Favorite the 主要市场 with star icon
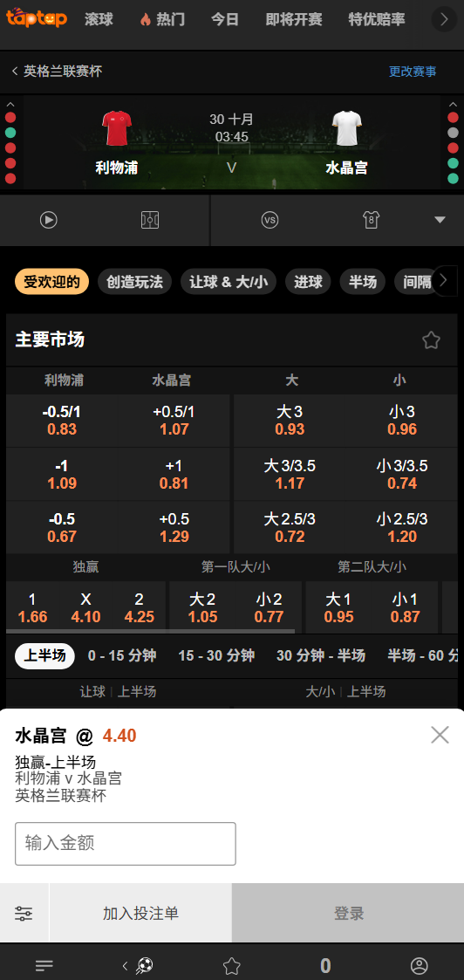This screenshot has height=980, width=464. point(431,340)
